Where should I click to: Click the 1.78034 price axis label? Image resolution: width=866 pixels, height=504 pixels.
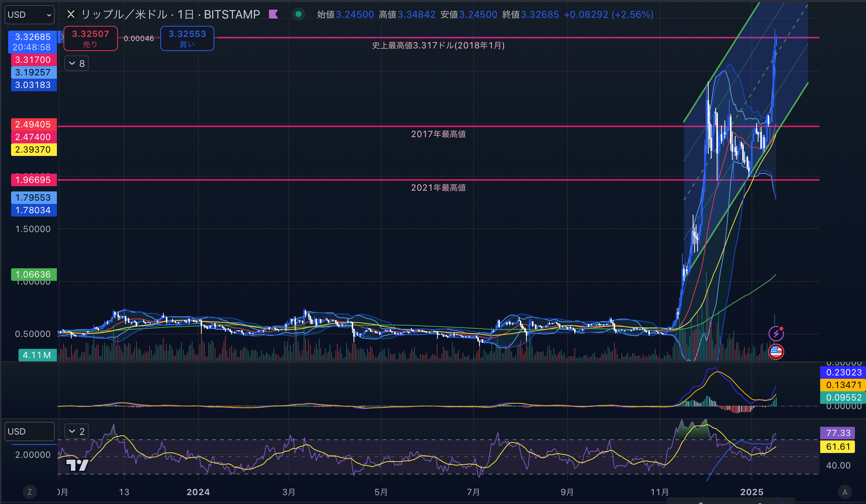coord(34,210)
